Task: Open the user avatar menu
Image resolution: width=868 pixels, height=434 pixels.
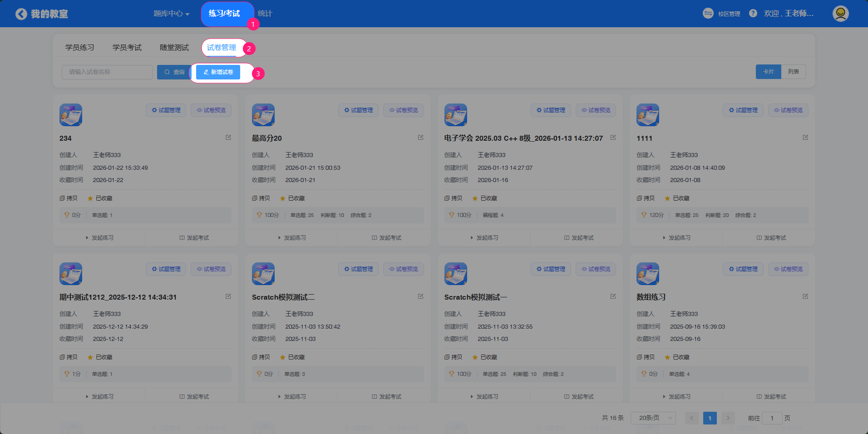Action: [840, 14]
